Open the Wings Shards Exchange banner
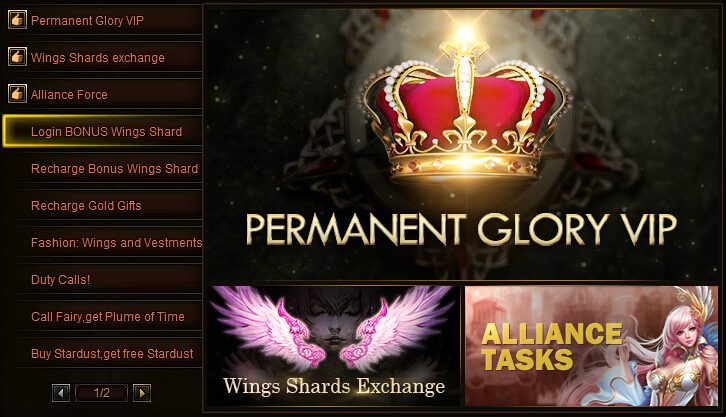726x417 pixels. click(x=333, y=346)
